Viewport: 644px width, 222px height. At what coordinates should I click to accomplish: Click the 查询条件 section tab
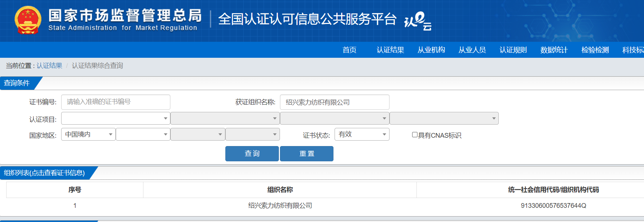pyautogui.click(x=17, y=83)
